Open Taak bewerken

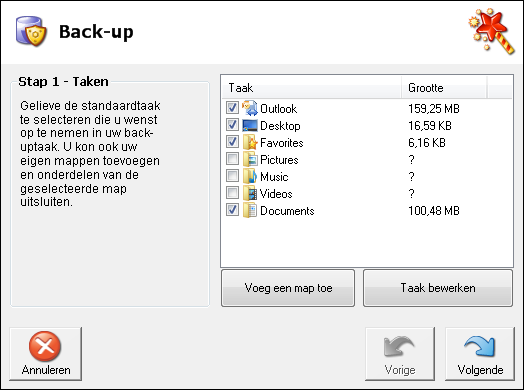(438, 288)
